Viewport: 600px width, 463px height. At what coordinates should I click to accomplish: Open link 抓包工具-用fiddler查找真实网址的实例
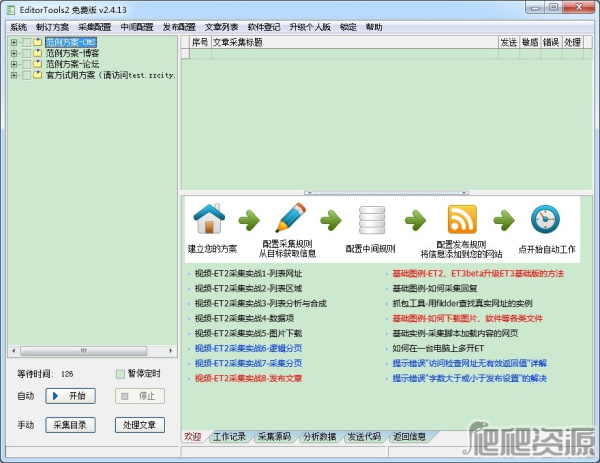click(462, 303)
